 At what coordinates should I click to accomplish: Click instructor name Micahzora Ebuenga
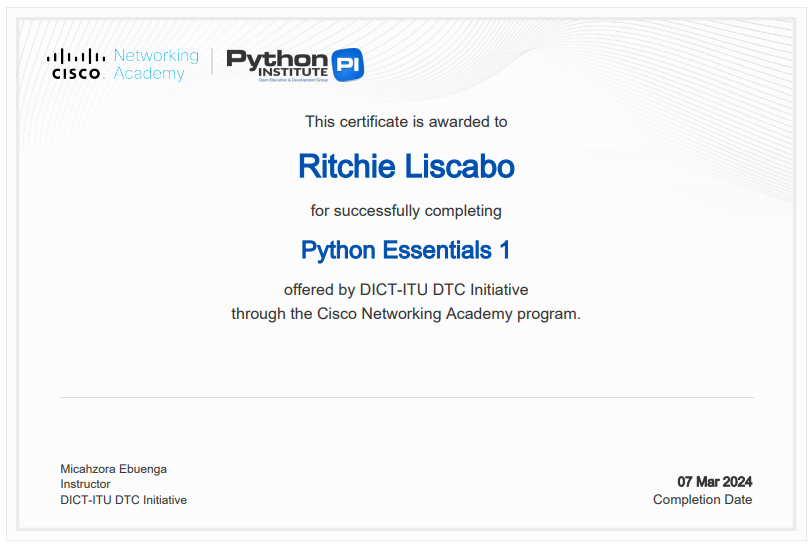[x=113, y=469]
